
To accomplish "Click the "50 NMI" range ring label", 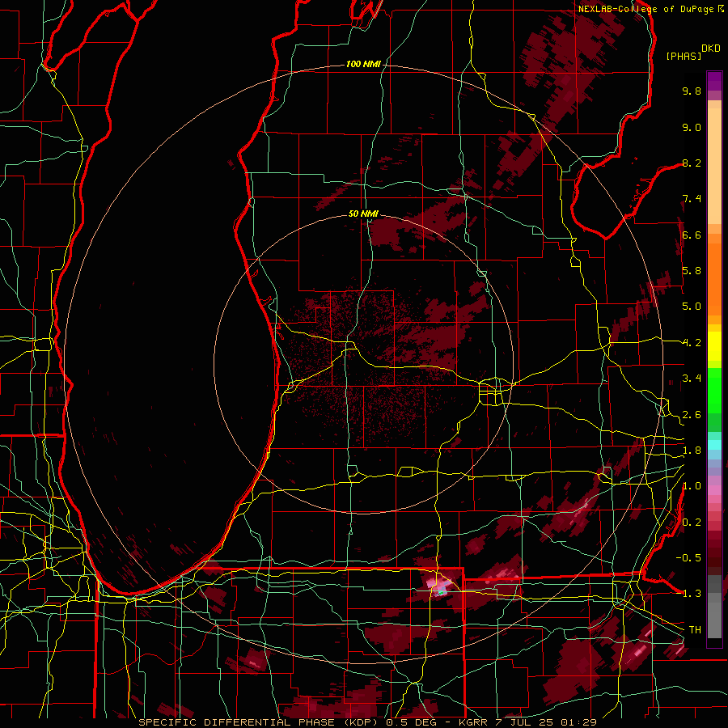I will 363,214.
